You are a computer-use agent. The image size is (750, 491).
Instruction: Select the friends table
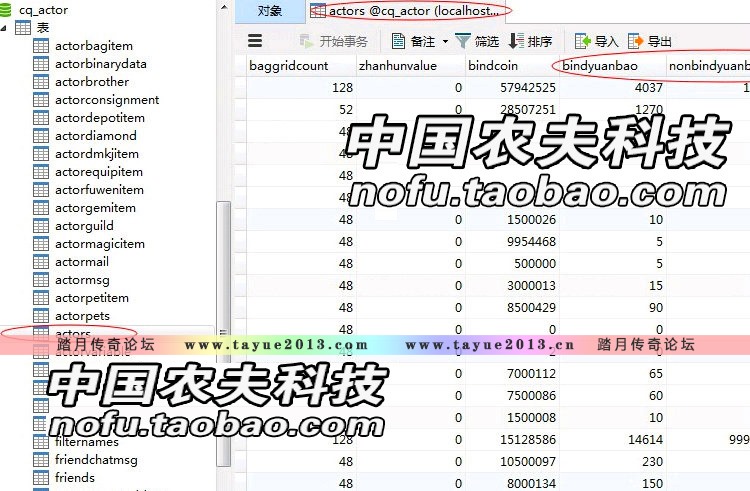tap(75, 478)
